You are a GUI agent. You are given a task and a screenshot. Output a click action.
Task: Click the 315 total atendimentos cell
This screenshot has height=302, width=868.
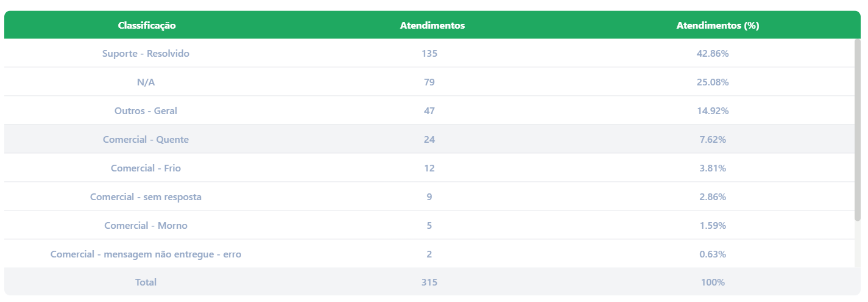429,282
